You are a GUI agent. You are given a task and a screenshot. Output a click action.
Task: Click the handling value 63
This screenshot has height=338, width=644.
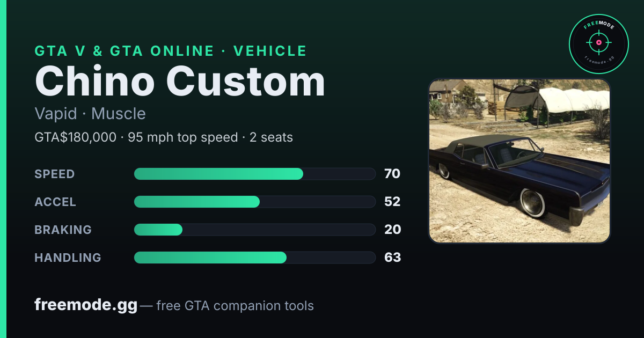(392, 258)
